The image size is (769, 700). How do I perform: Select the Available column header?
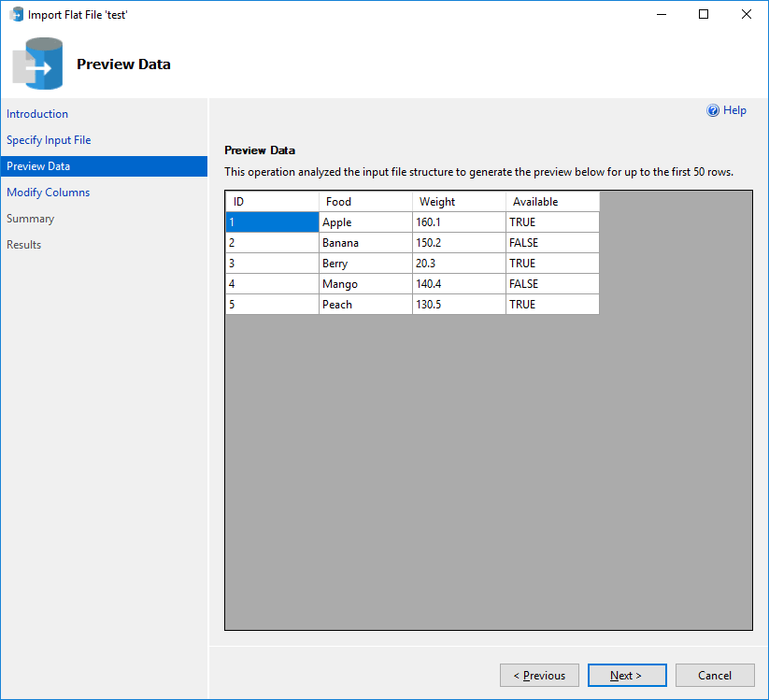(x=551, y=201)
